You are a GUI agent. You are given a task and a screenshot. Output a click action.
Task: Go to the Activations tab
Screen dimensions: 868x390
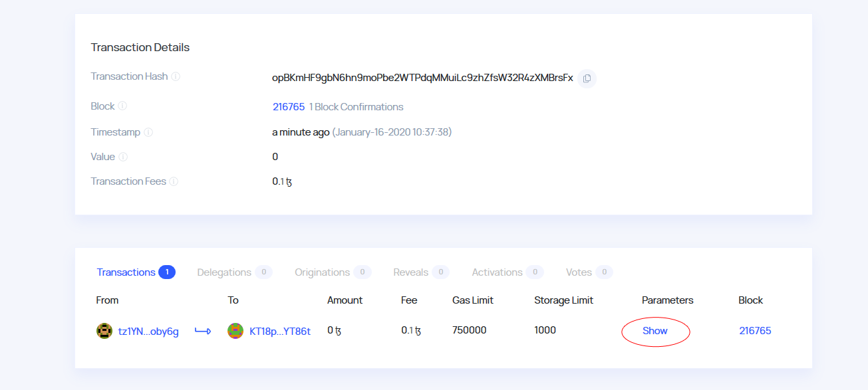[497, 272]
